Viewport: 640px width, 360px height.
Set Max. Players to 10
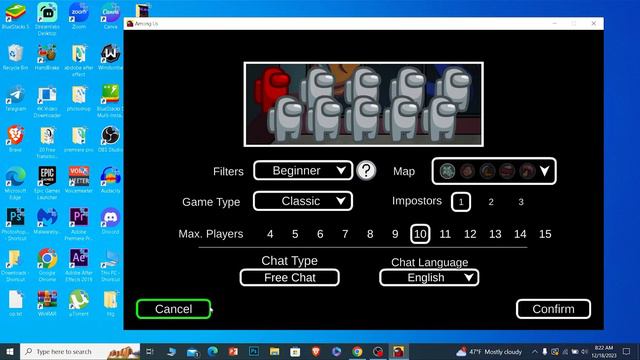420,234
